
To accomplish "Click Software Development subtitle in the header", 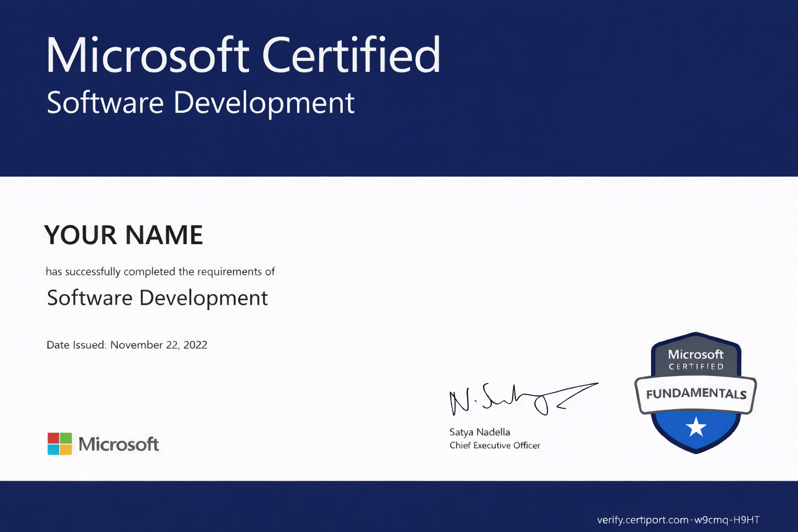I will [x=201, y=102].
